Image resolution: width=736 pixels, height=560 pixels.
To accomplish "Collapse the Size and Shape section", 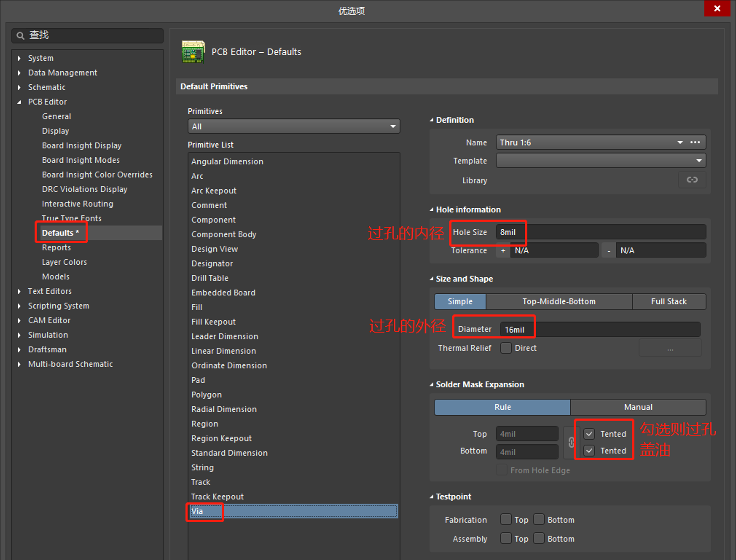I will coord(432,279).
